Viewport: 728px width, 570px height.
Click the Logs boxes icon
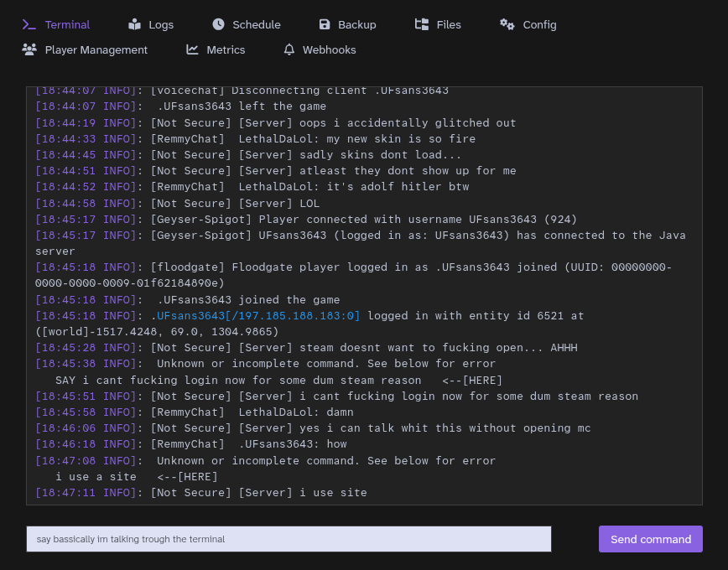pos(135,25)
